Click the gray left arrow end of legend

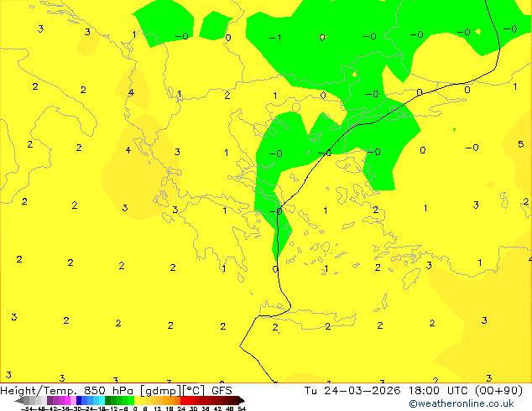click(19, 400)
